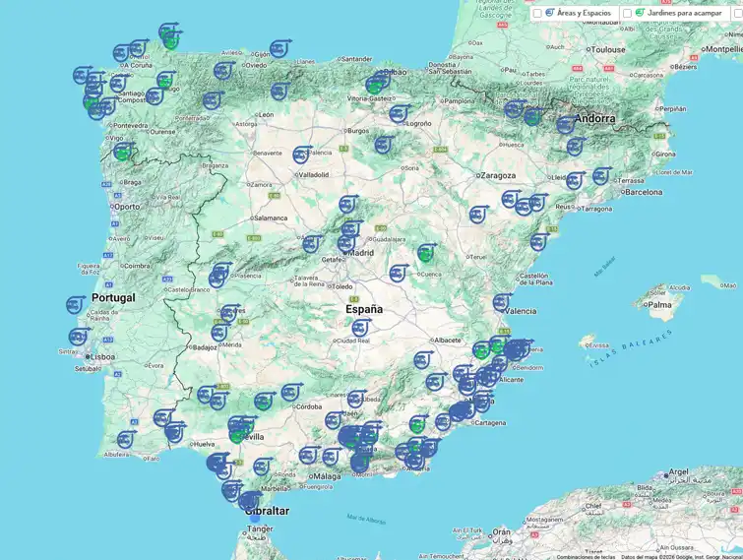Screen dimensions: 743x560
Task: Click the Barcelona city label
Action: (644, 192)
